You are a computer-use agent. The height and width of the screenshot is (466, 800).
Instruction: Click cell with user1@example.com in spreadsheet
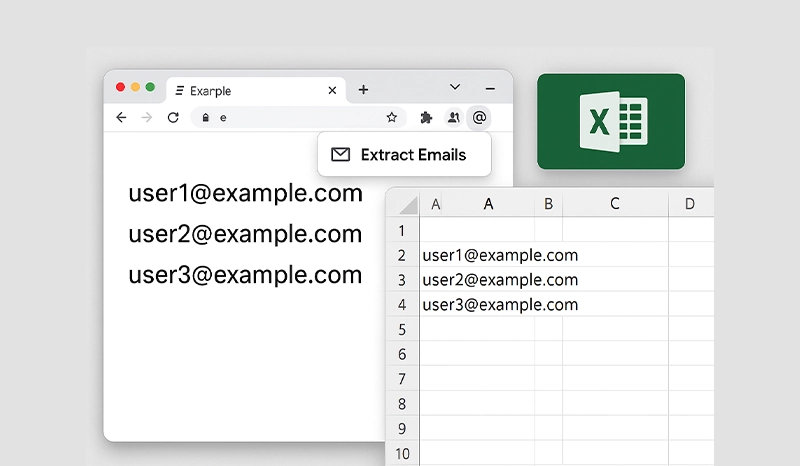point(500,255)
